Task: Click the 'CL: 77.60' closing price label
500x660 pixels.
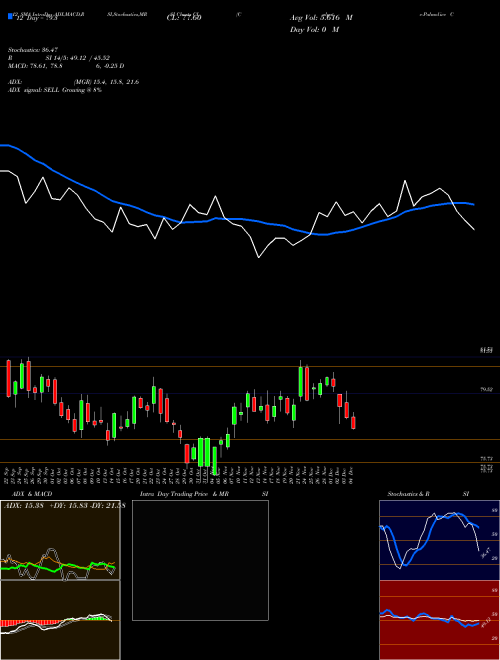Action: (x=184, y=18)
